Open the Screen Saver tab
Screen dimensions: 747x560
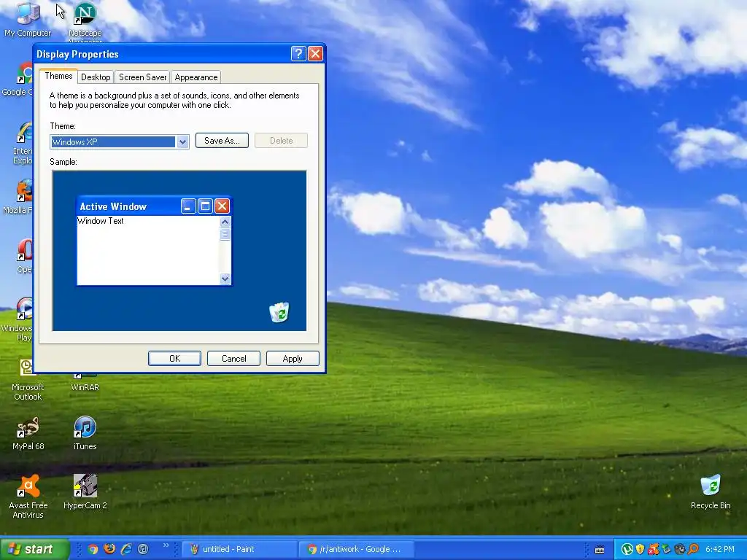pyautogui.click(x=142, y=77)
